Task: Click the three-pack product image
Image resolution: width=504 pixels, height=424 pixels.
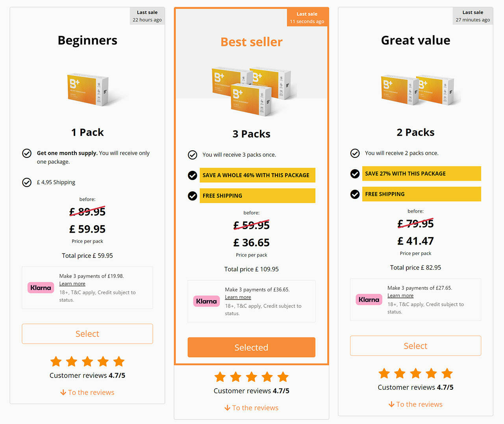Action: (251, 91)
